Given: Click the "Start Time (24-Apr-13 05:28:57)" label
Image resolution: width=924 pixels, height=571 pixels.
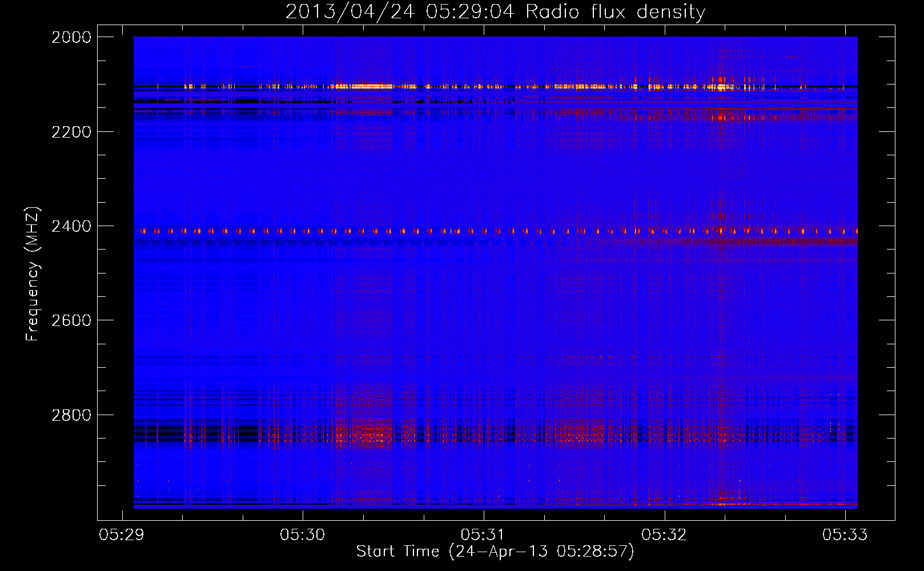Looking at the screenshot, I should [x=495, y=552].
